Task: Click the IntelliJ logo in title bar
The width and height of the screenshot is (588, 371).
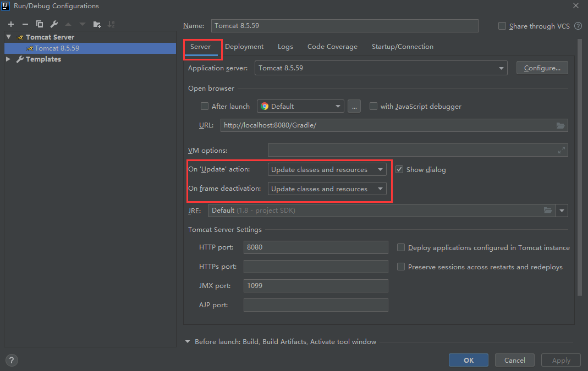Action: click(x=6, y=5)
